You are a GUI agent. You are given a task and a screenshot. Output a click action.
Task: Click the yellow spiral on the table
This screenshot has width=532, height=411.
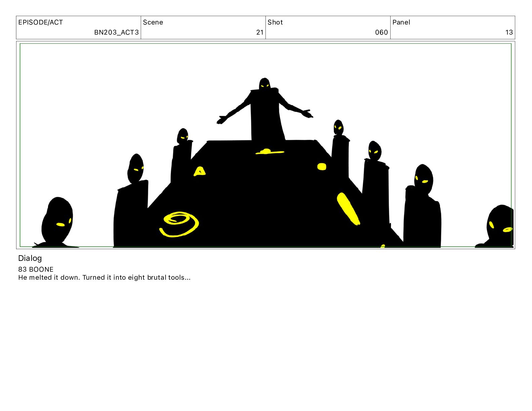[179, 224]
